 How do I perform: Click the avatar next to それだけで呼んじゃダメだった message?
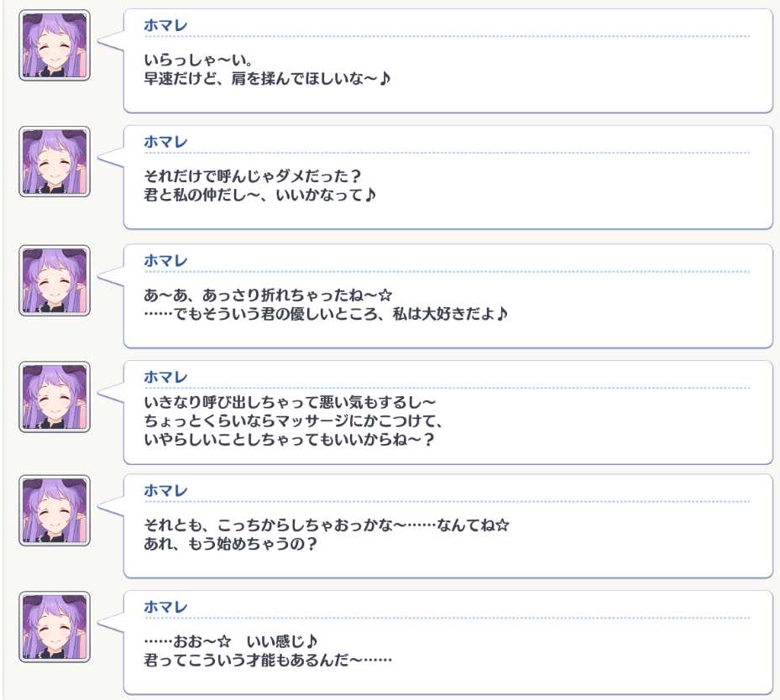pos(55,162)
